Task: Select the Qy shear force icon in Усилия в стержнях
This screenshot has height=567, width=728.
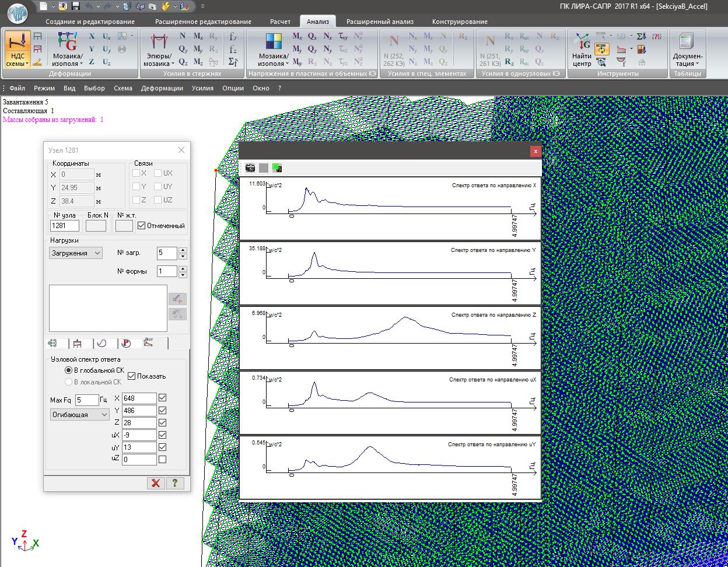Action: pyautogui.click(x=183, y=49)
